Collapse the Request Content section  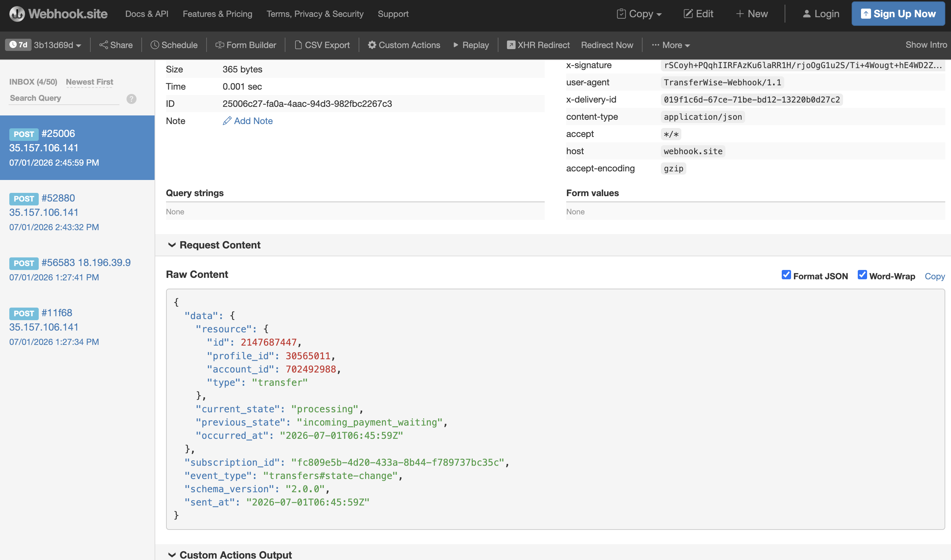click(x=214, y=245)
